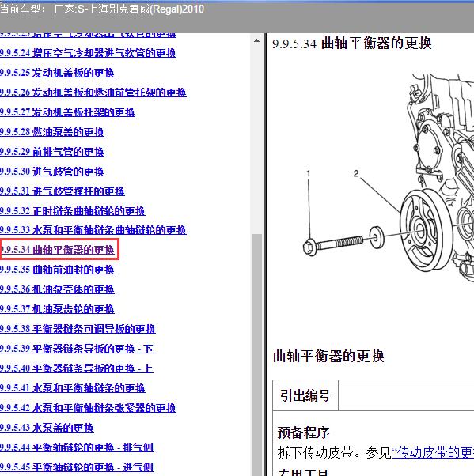Click the 预备程序 heading text
This screenshot has width=474, height=476.
[x=303, y=433]
